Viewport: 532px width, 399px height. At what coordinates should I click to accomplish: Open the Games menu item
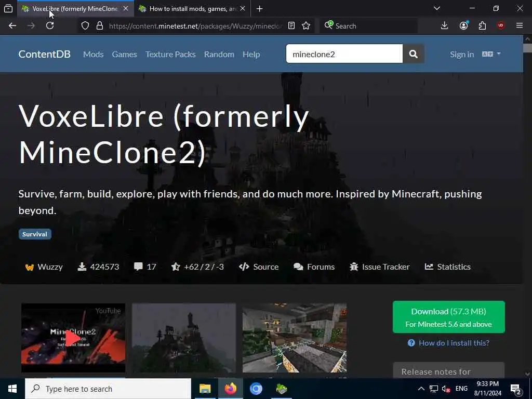[x=124, y=54]
